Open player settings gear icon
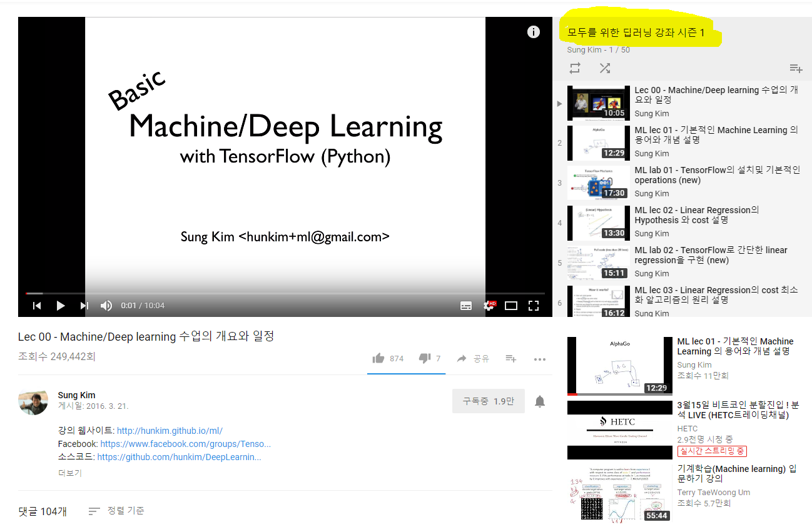 click(489, 306)
